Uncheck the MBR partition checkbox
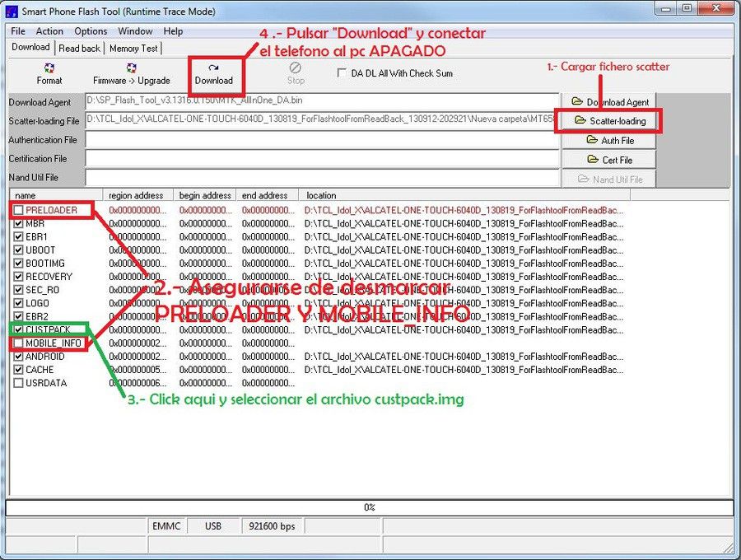741x560 pixels. coord(18,223)
